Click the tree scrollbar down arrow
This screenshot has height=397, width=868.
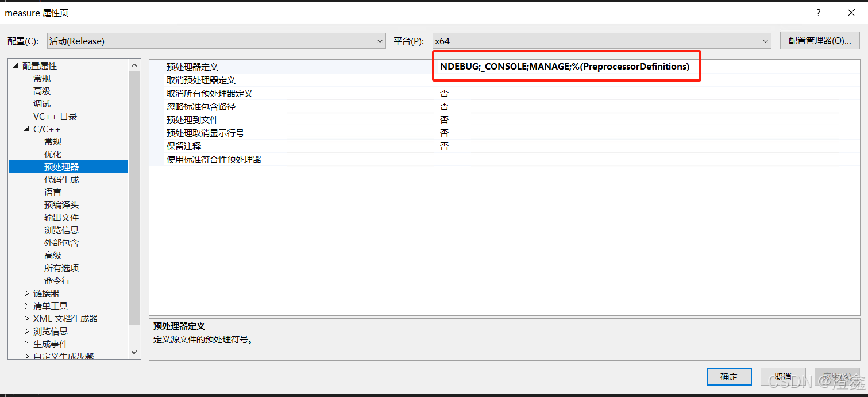click(134, 352)
